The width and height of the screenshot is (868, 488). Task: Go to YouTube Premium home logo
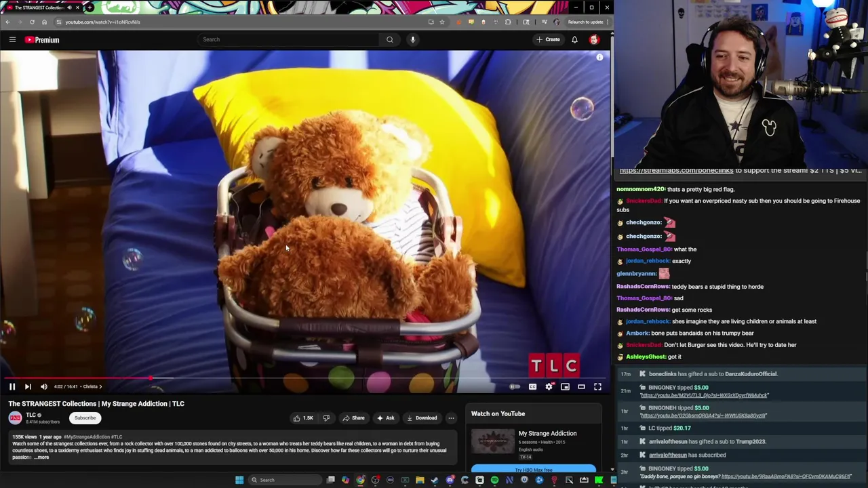(42, 40)
